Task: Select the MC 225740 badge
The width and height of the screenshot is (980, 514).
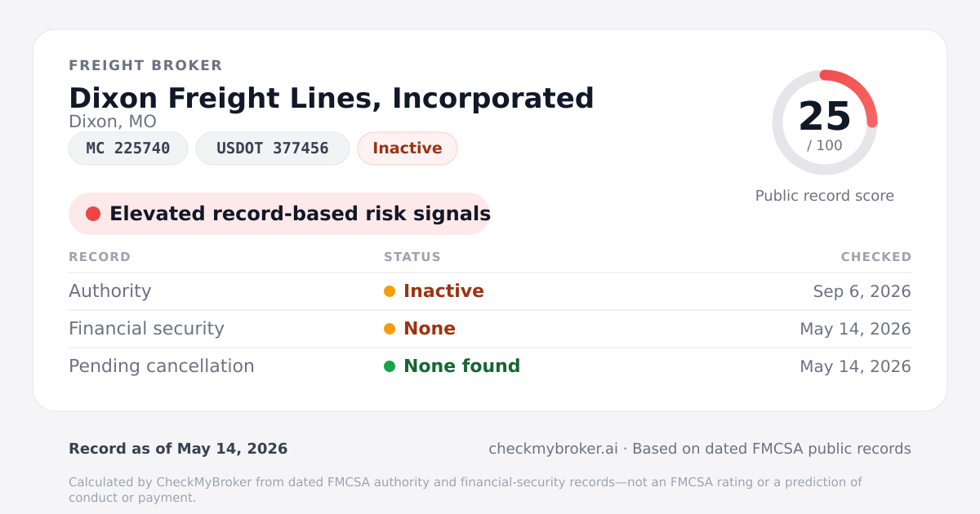Action: 128,148
